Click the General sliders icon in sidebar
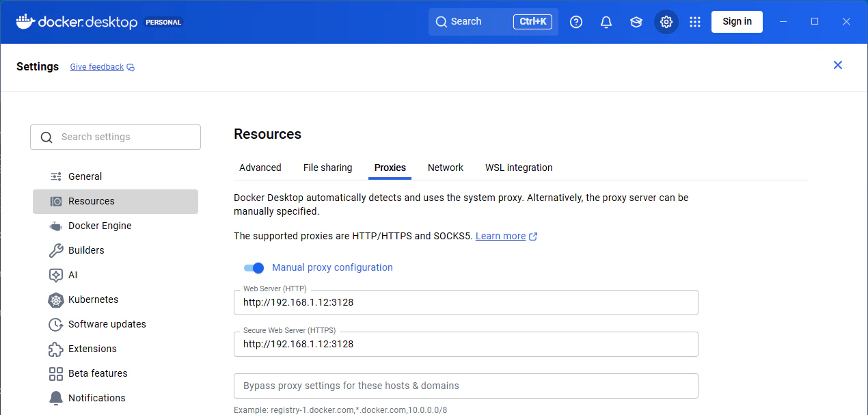Screen dimensions: 868x415 [x=56, y=176]
